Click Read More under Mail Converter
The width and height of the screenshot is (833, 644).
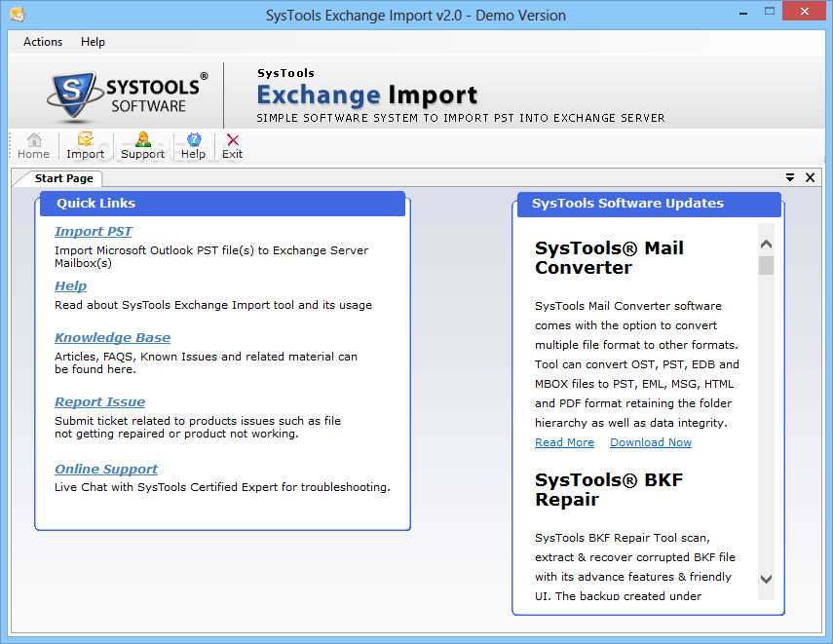pyautogui.click(x=564, y=442)
